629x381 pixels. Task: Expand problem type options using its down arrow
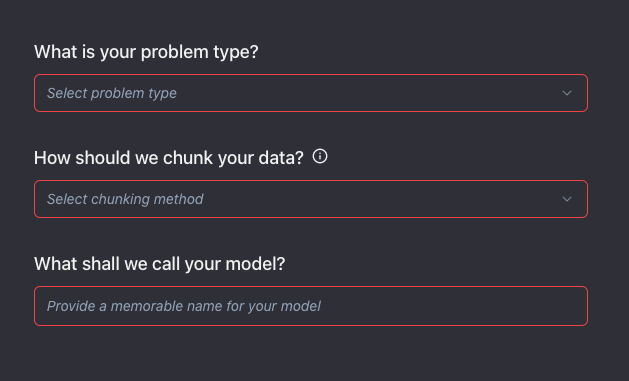566,93
